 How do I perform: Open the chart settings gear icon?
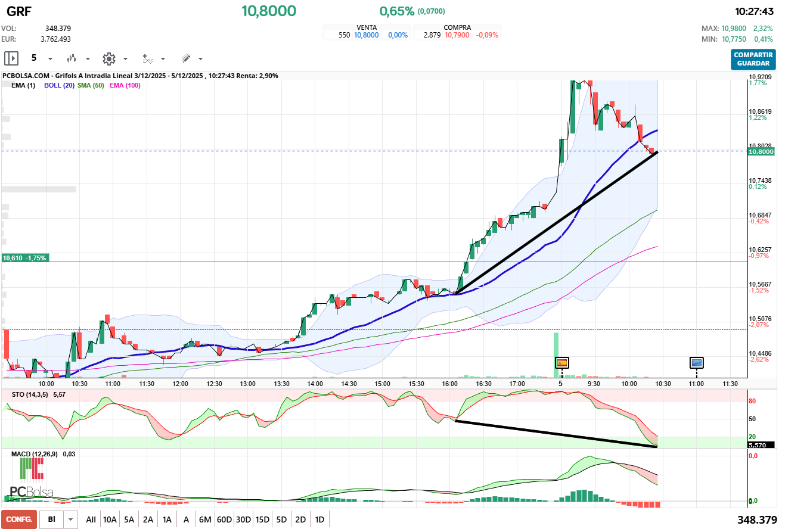108,58
